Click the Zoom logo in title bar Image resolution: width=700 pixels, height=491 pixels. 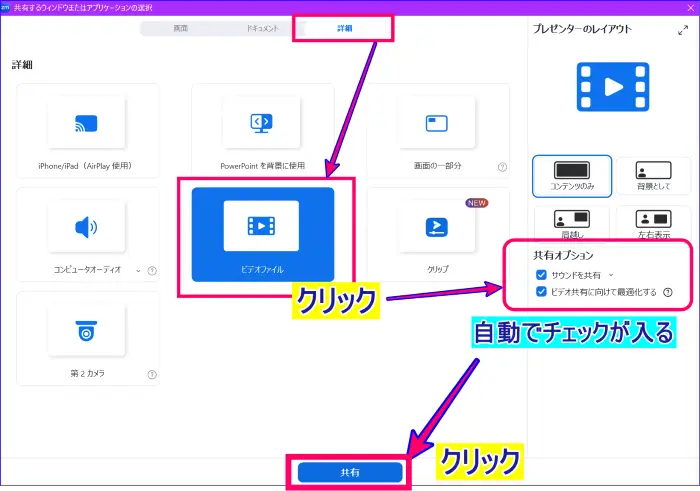click(x=5, y=7)
